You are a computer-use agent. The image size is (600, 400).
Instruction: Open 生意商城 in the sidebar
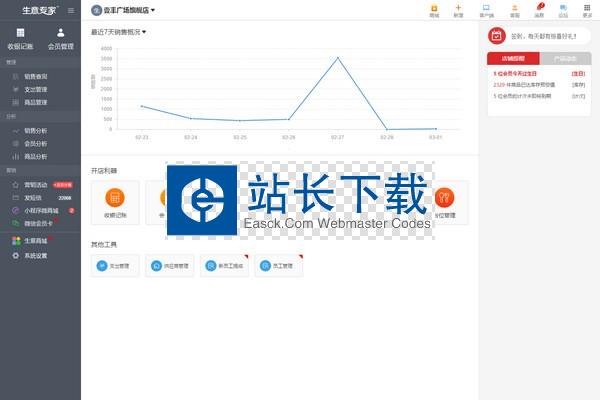pos(36,241)
